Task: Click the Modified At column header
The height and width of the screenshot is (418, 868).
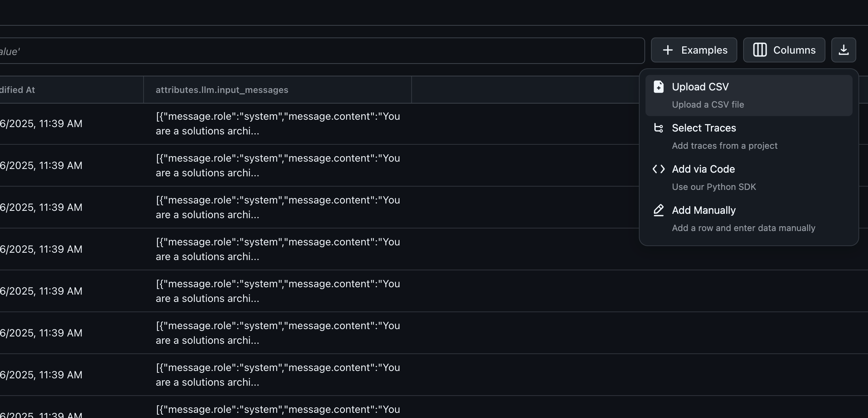Action: (x=18, y=90)
